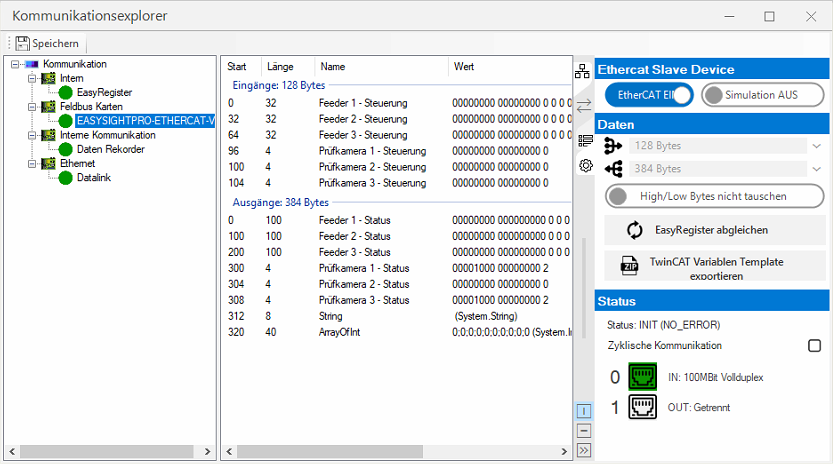Image resolution: width=833 pixels, height=464 pixels.
Task: Click the Speichern save icon
Action: (x=22, y=44)
